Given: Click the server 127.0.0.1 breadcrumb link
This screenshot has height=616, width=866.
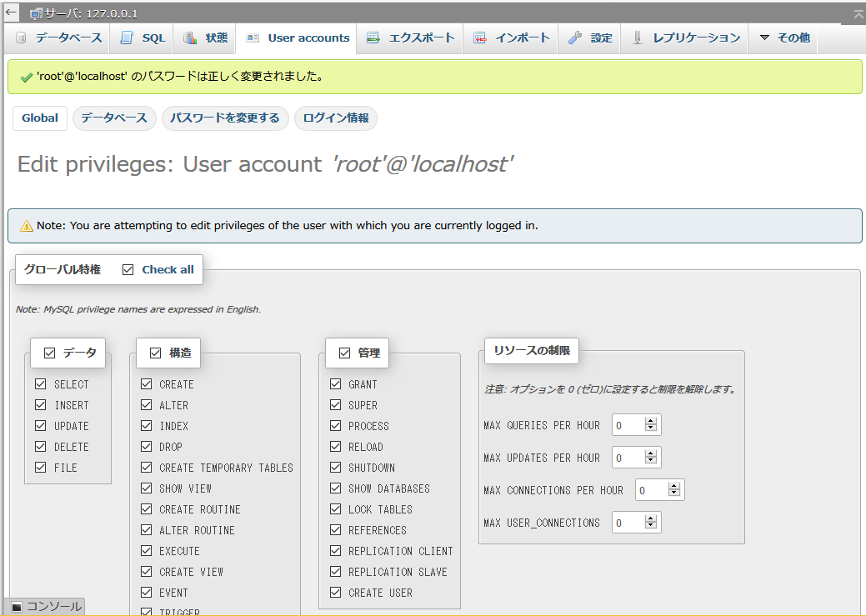Looking at the screenshot, I should pos(92,14).
